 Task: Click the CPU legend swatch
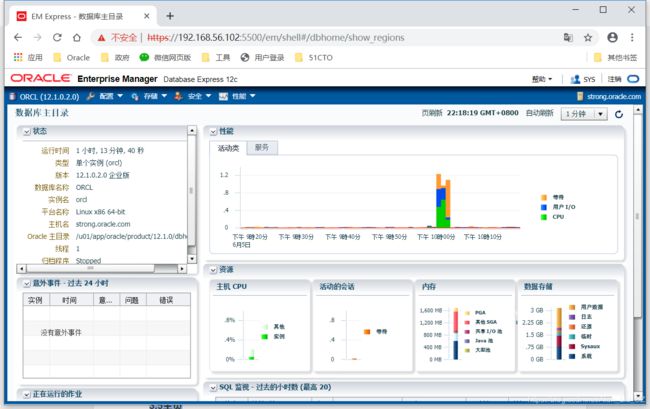(x=544, y=217)
